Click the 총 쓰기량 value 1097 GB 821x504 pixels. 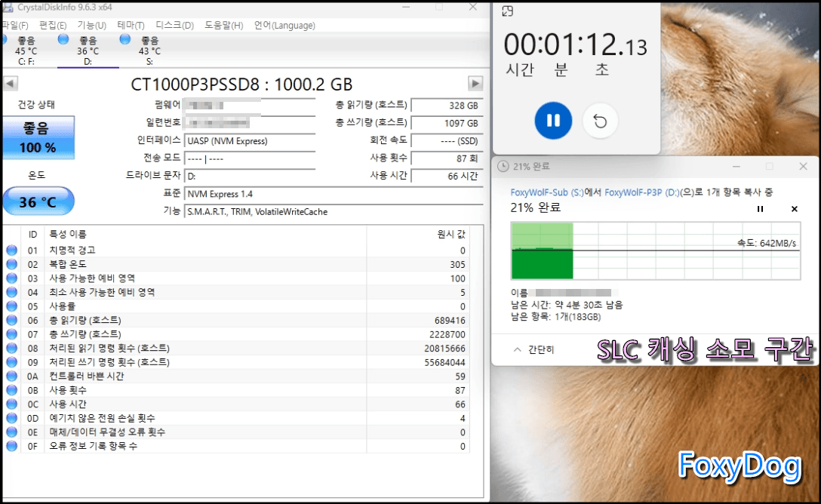pos(447,123)
